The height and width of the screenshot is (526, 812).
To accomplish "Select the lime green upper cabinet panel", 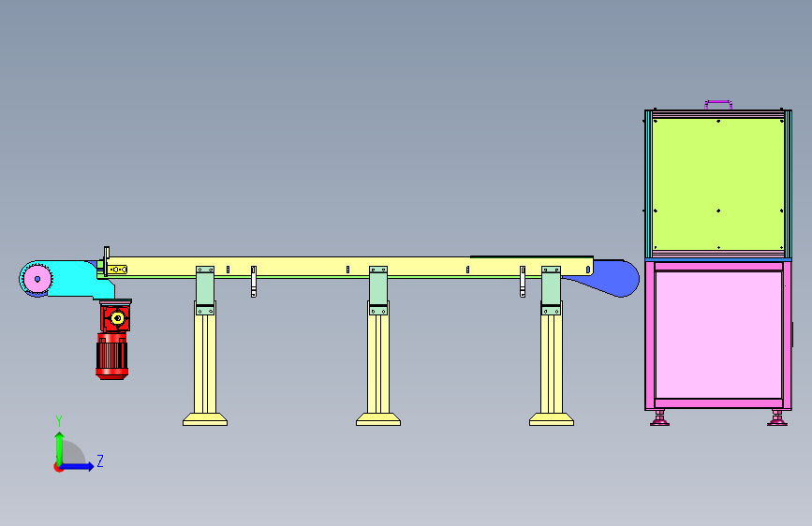I will 718,184.
